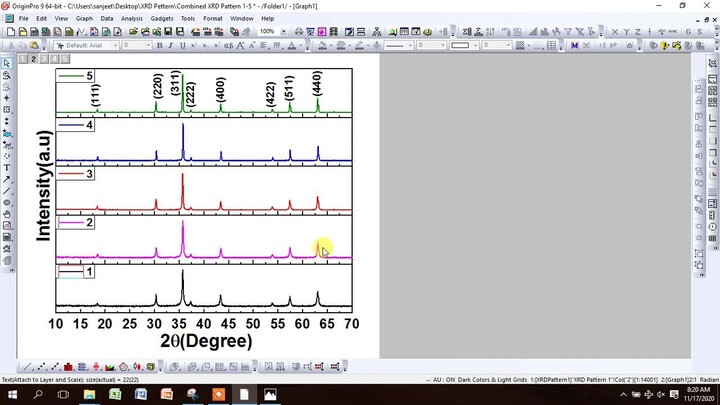Viewport: 720px width, 405px height.
Task: Select the Text tool
Action: tap(6, 168)
